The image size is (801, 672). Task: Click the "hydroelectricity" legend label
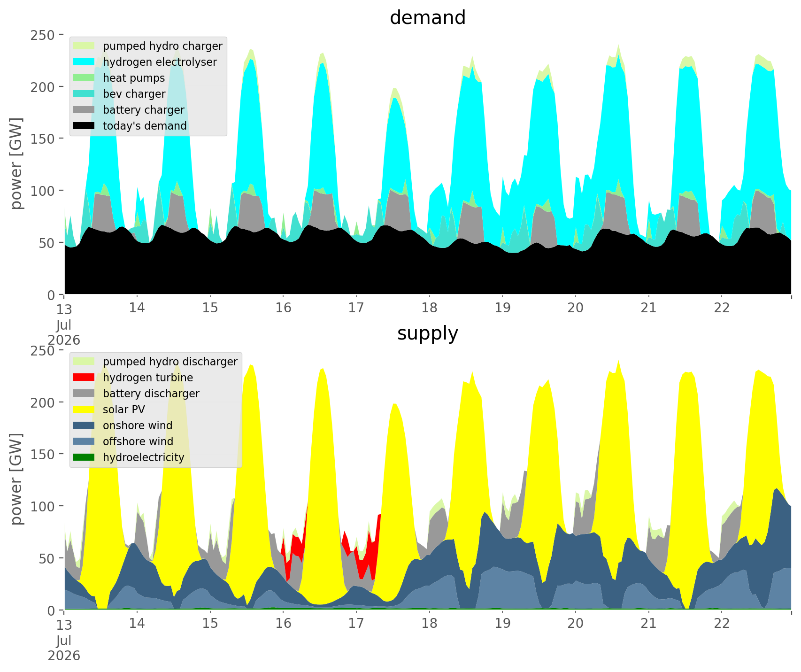pyautogui.click(x=144, y=457)
